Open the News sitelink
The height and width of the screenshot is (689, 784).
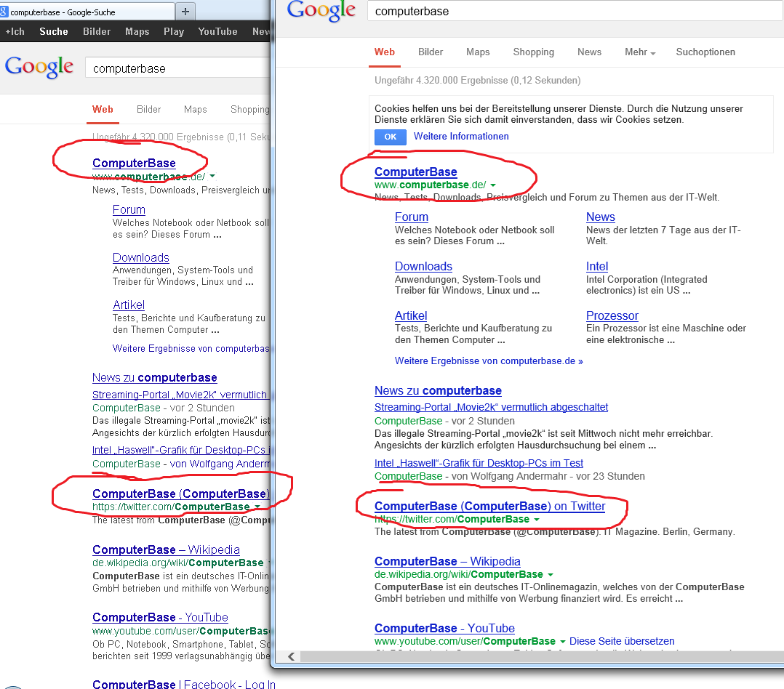(601, 217)
